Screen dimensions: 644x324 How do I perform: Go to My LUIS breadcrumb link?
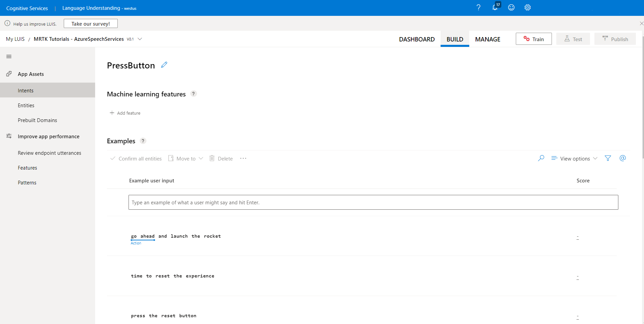[x=15, y=39]
